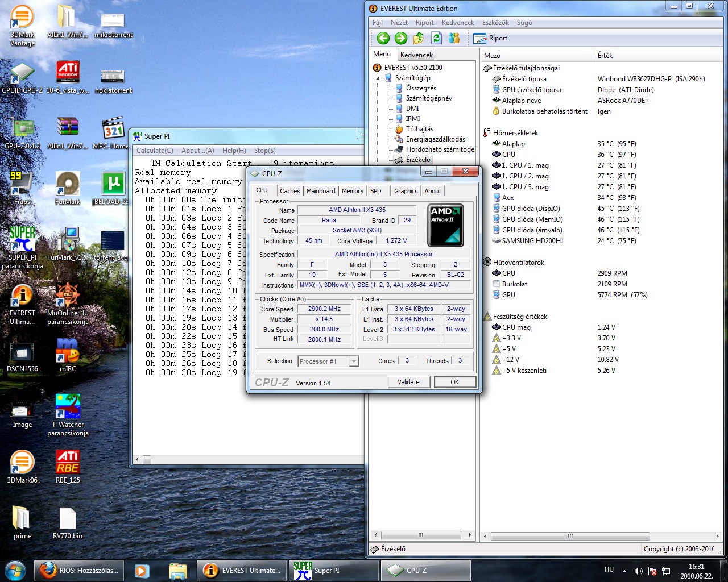This screenshot has height=582, width=728.
Task: Select SAMSUNG HD200HJ temperature row
Action: pos(602,241)
